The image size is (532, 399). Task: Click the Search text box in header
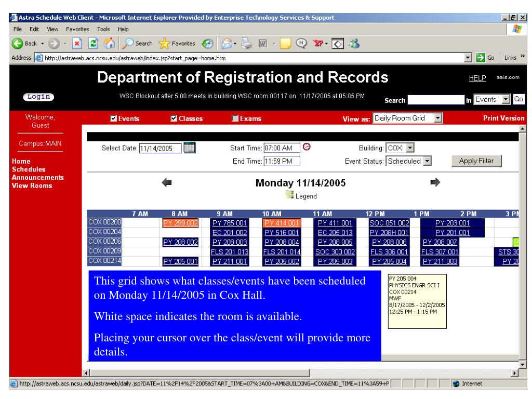pyautogui.click(x=436, y=99)
